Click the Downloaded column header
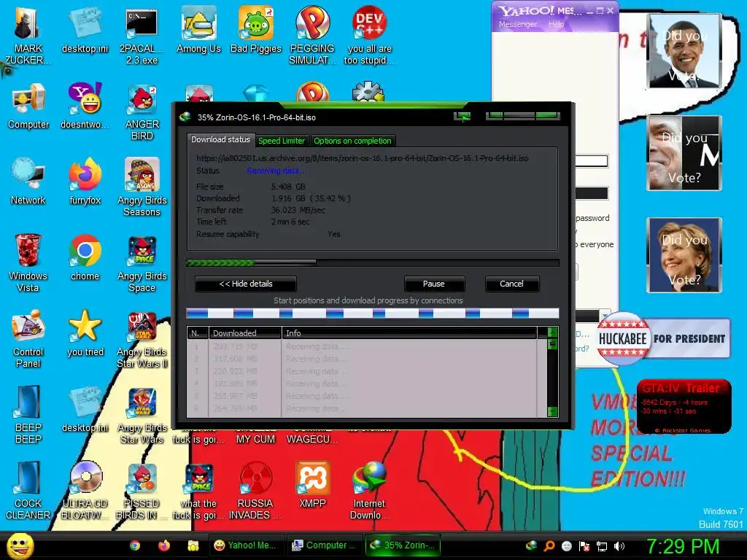The image size is (747, 560). 245,333
